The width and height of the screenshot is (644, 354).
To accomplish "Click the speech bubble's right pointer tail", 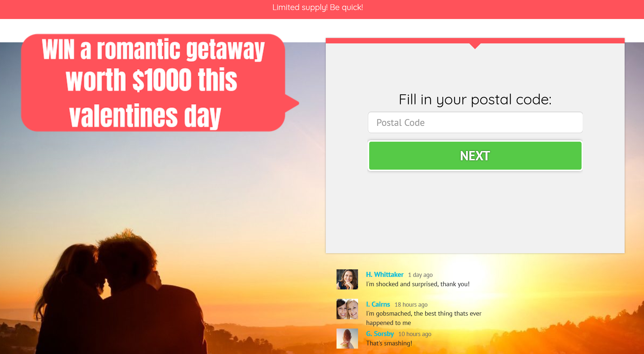I will [x=292, y=104].
